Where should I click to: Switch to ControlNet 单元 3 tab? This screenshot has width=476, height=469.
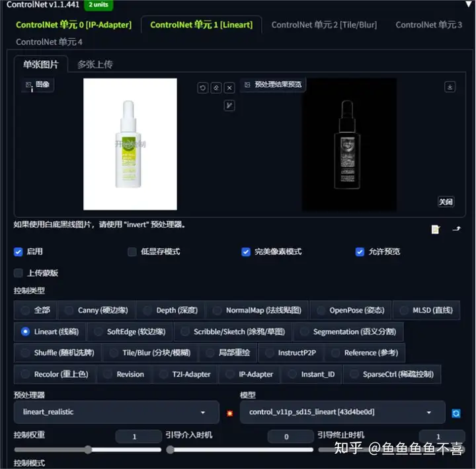[428, 25]
